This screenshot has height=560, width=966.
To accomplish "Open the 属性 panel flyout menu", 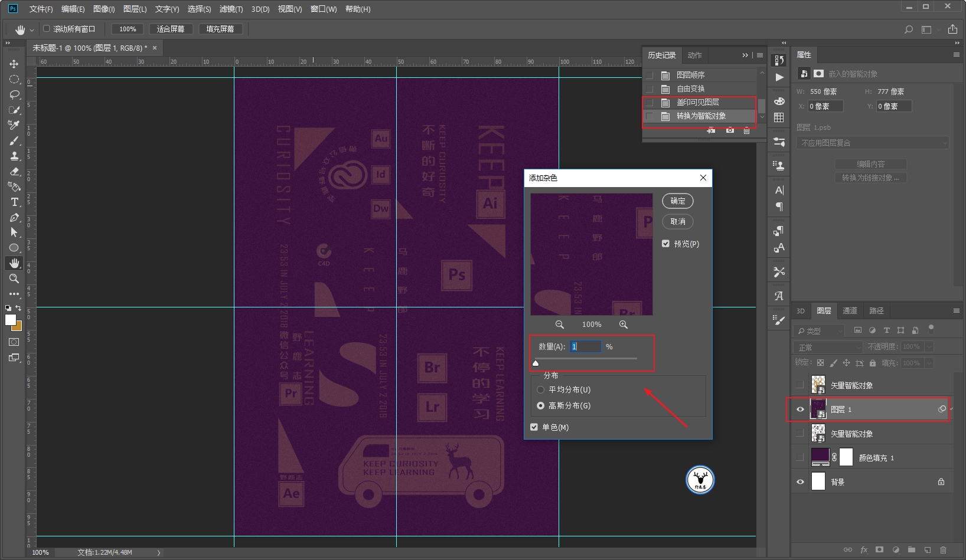I will tap(957, 54).
